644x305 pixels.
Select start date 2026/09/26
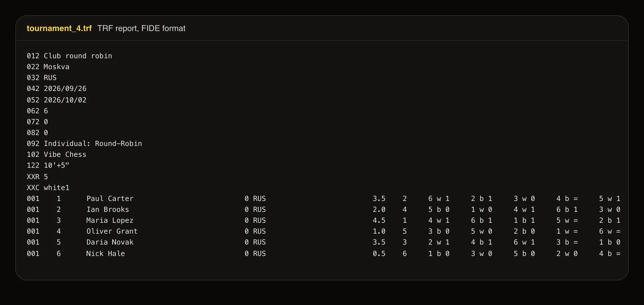65,88
